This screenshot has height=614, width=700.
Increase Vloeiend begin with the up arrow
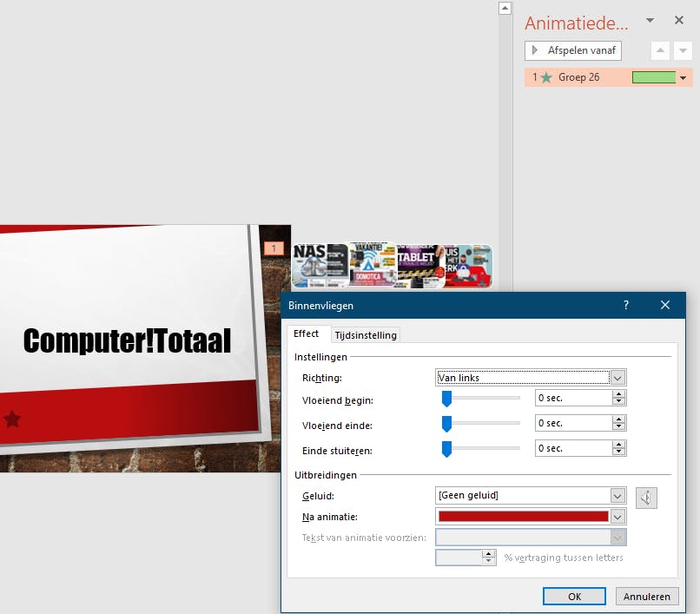pyautogui.click(x=618, y=394)
